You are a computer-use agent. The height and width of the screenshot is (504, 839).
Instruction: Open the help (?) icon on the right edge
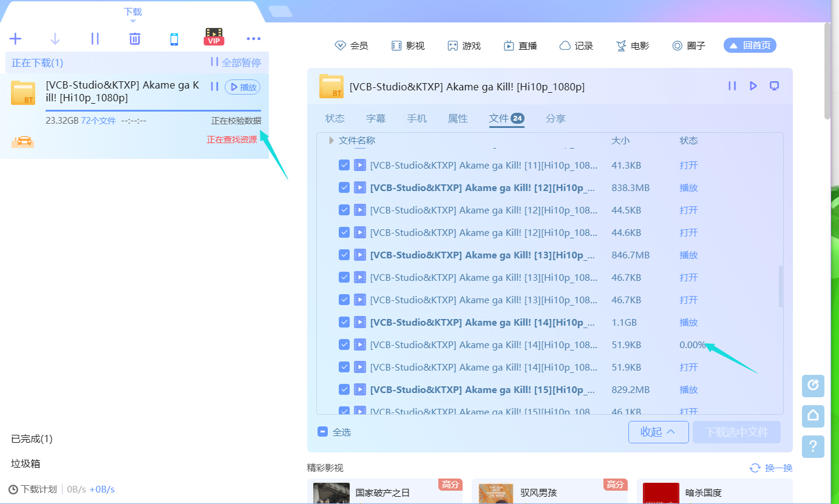tap(813, 447)
